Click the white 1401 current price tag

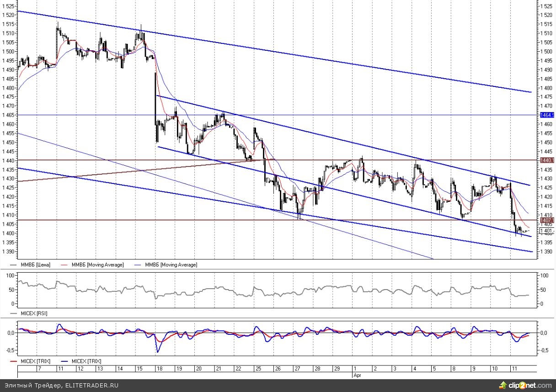pos(547,231)
